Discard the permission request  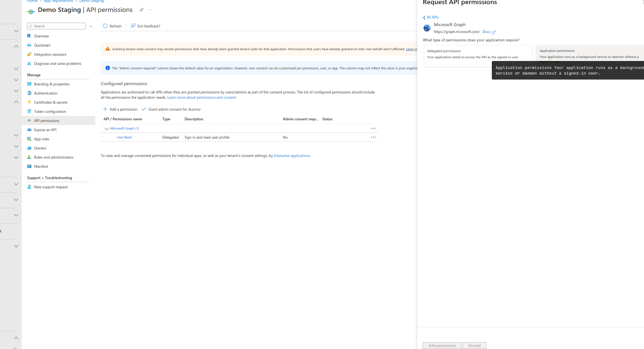pyautogui.click(x=475, y=345)
